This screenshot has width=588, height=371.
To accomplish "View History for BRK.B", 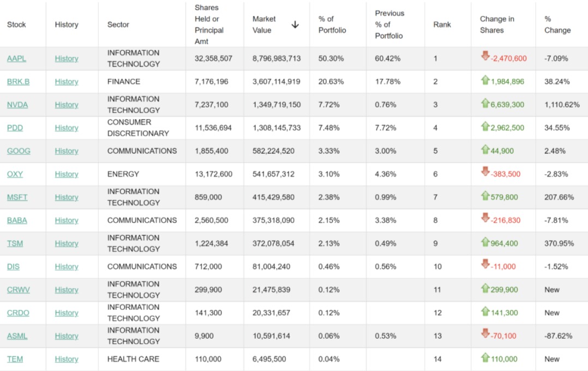I will pos(67,82).
